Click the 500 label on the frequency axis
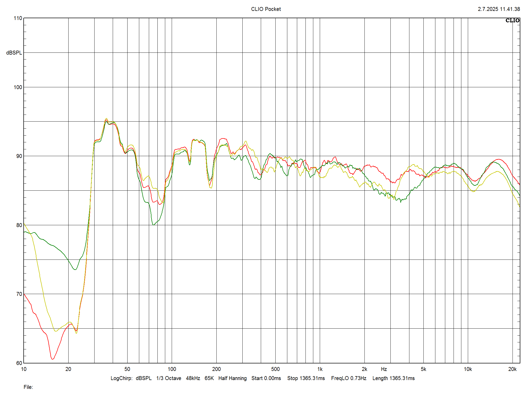 [x=275, y=369]
